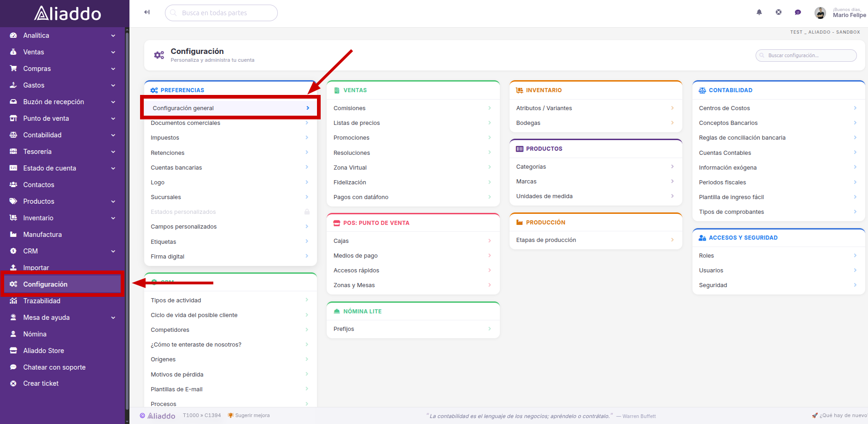Open Medios de pago under POS
Image resolution: width=868 pixels, height=424 pixels.
tap(413, 256)
